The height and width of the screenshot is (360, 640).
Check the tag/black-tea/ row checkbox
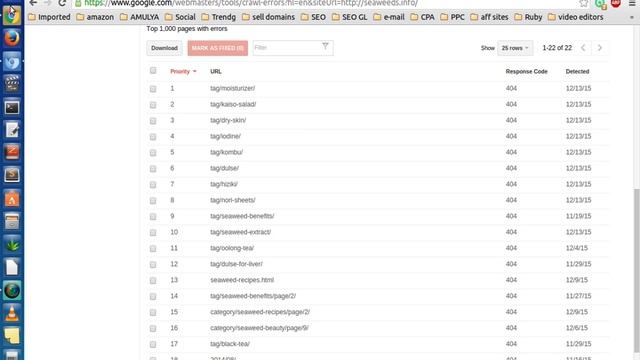pyautogui.click(x=153, y=344)
